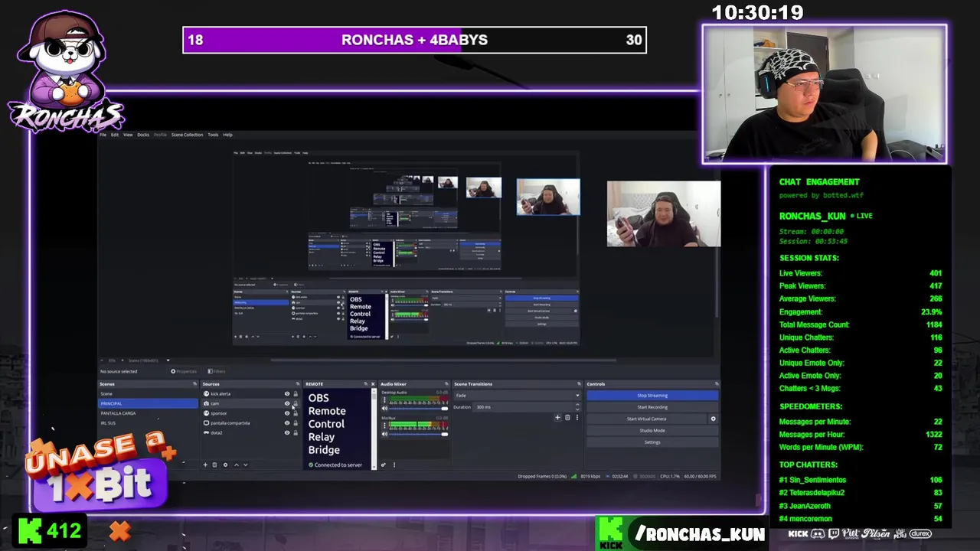The image size is (980, 551).
Task: Hide the dota2 source with eye icon
Action: 287,432
